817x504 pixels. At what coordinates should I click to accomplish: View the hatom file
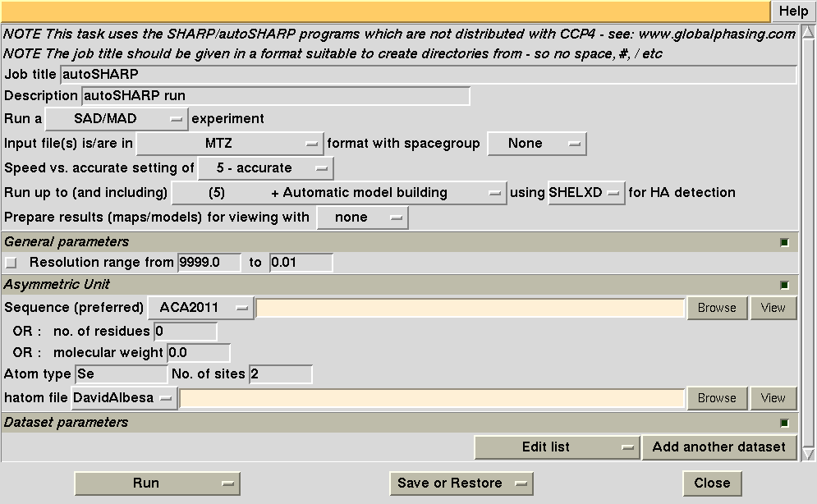point(773,398)
